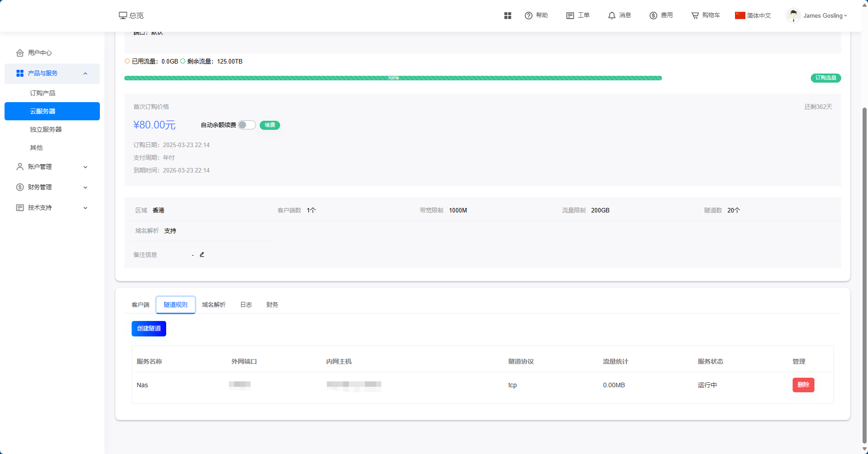Viewport: 868px width, 454px height.
Task: Edit the 备注信息 note with the pencil icon
Action: coord(202,255)
